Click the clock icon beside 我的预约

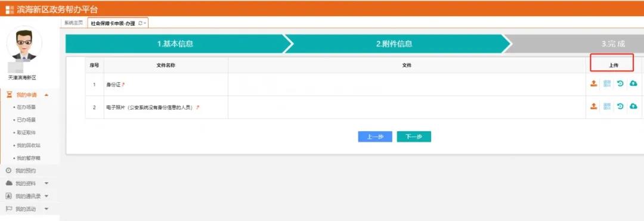8,170
